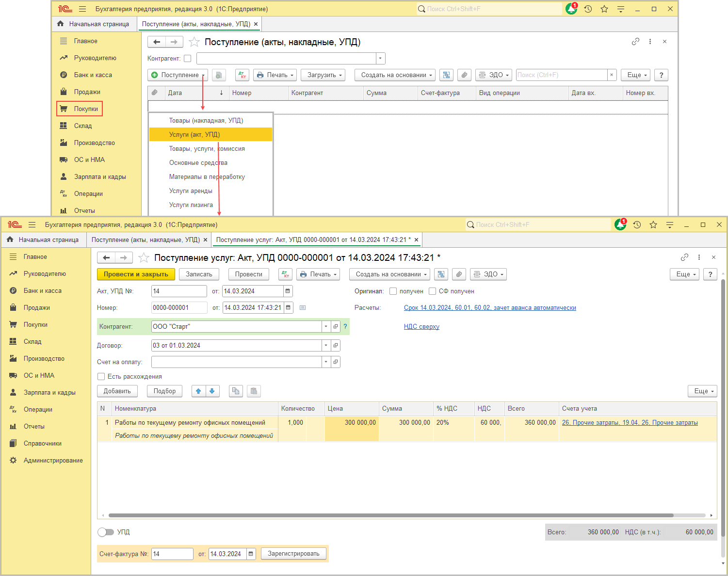Choose Услуги аренды menu item
The width and height of the screenshot is (728, 576).
point(210,191)
